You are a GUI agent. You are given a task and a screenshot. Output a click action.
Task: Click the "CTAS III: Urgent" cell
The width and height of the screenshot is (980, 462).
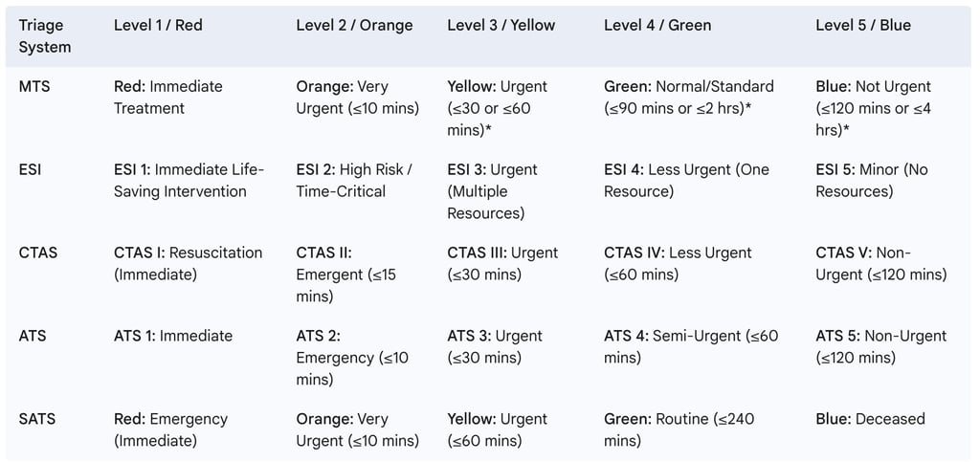[501, 263]
